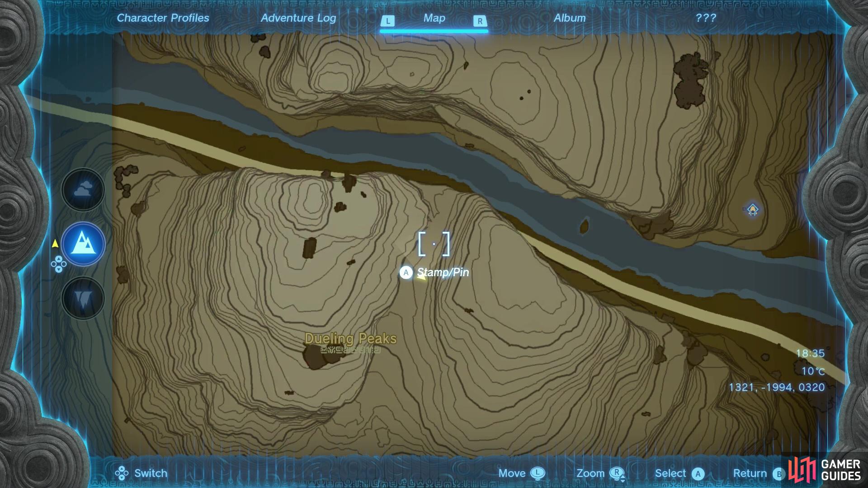This screenshot has height=488, width=868.
Task: Click the map cursor reticle
Action: (434, 244)
